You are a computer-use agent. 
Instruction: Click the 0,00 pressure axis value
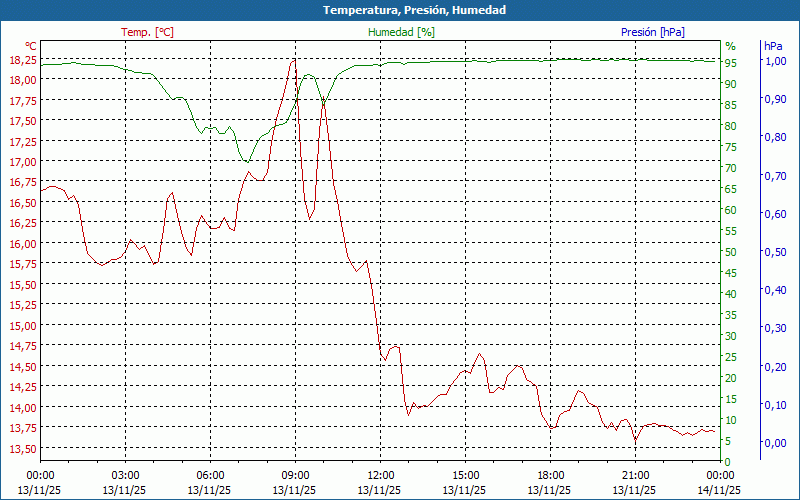[775, 443]
